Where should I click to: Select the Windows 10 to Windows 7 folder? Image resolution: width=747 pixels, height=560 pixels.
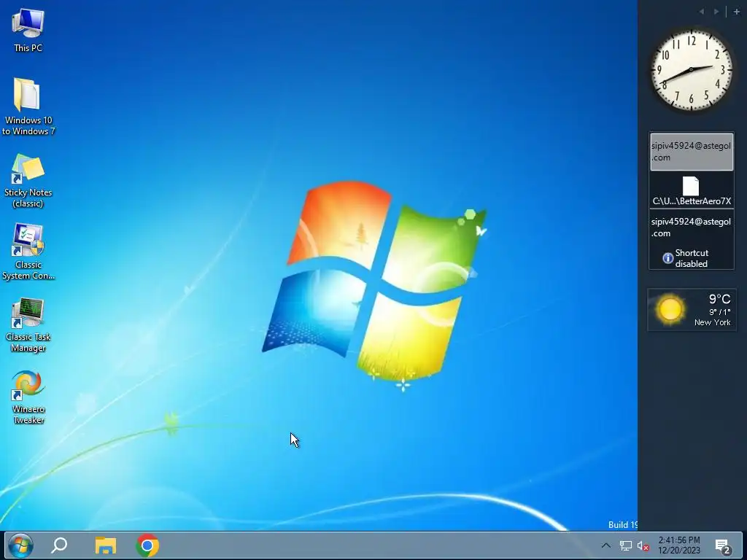point(28,106)
